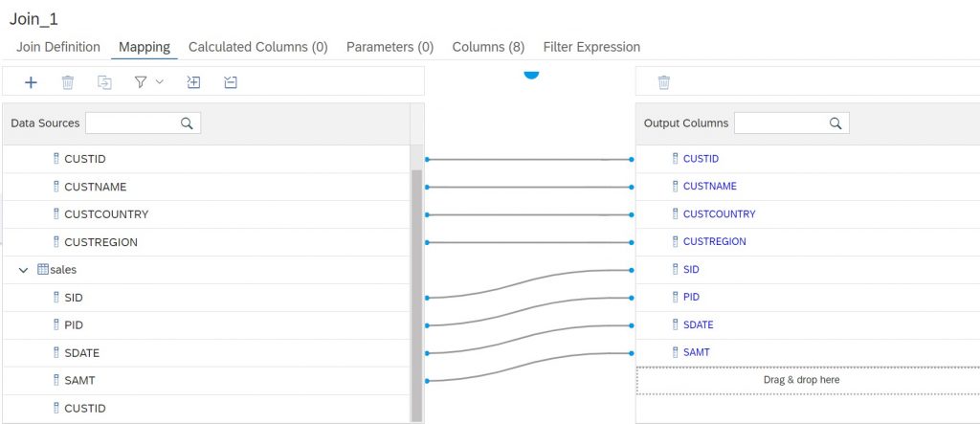Image resolution: width=980 pixels, height=424 pixels.
Task: Open the Calculated Columns (0) tab
Action: pos(258,47)
